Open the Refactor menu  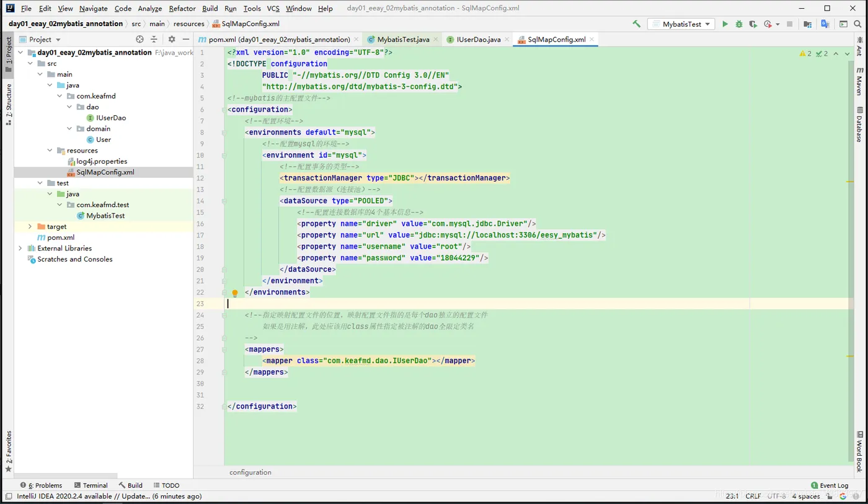[x=182, y=9]
